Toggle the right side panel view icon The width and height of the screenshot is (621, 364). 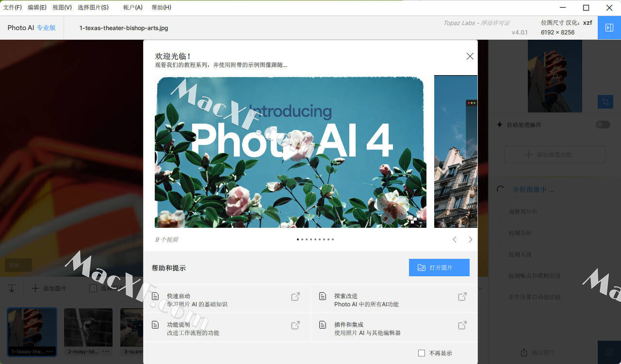pos(609,28)
